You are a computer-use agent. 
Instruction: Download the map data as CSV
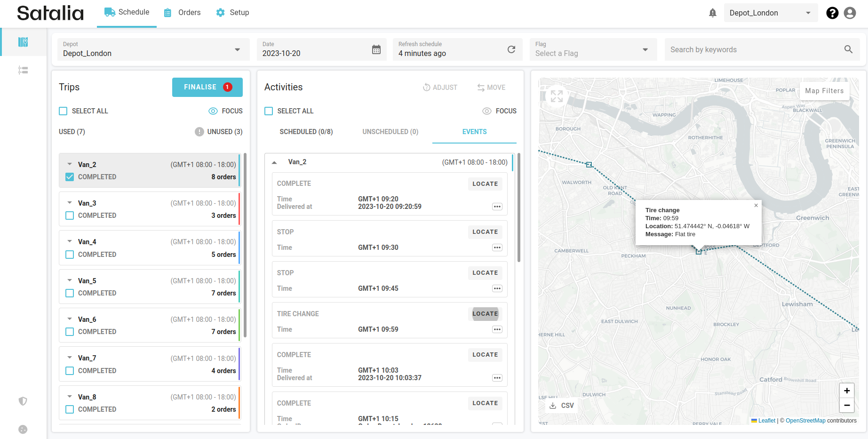[x=562, y=406]
